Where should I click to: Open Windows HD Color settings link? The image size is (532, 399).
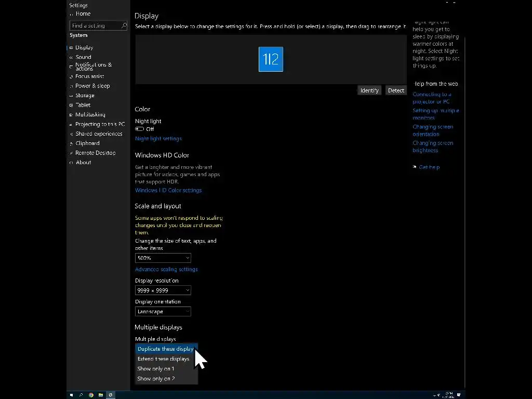[168, 190]
